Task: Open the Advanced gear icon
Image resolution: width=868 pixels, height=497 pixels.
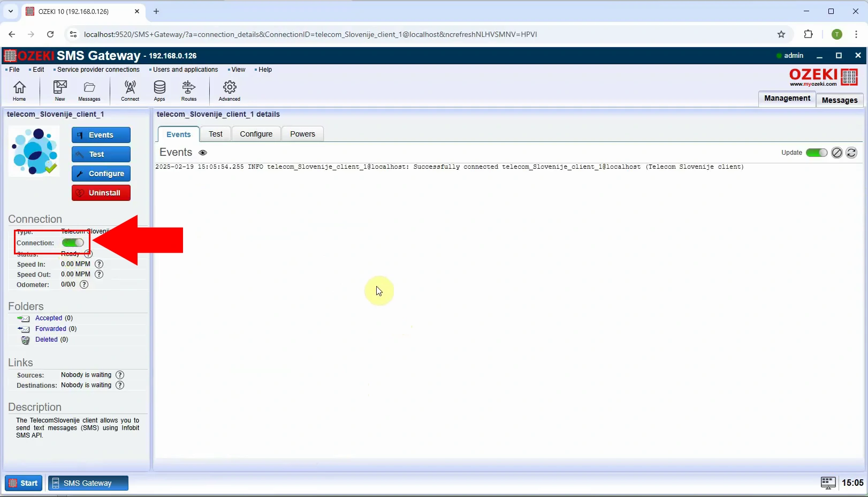Action: (x=230, y=90)
